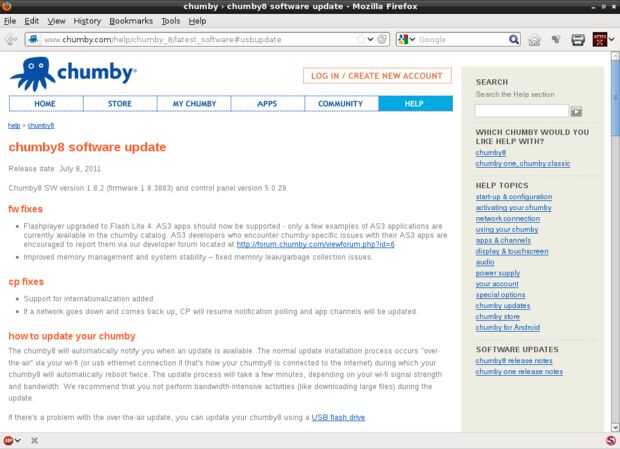Go to the COMMUNITY tab
This screenshot has width=620, height=449.
(342, 104)
